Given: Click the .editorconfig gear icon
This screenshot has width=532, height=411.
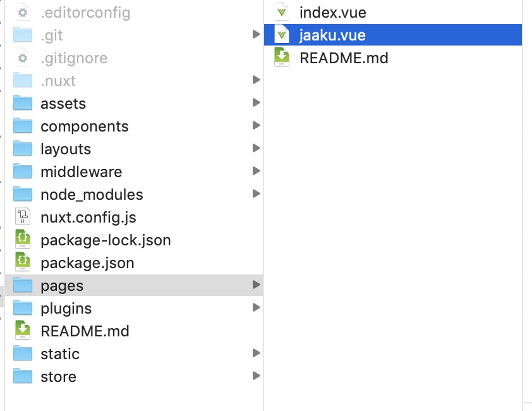Looking at the screenshot, I should point(22,12).
